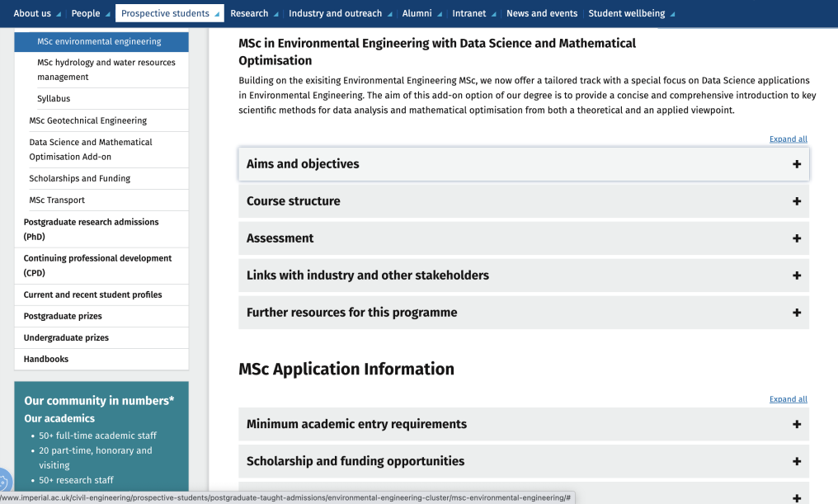Click the 20 part-time, honorary and visiting text
The image size is (838, 504).
coord(95,458)
